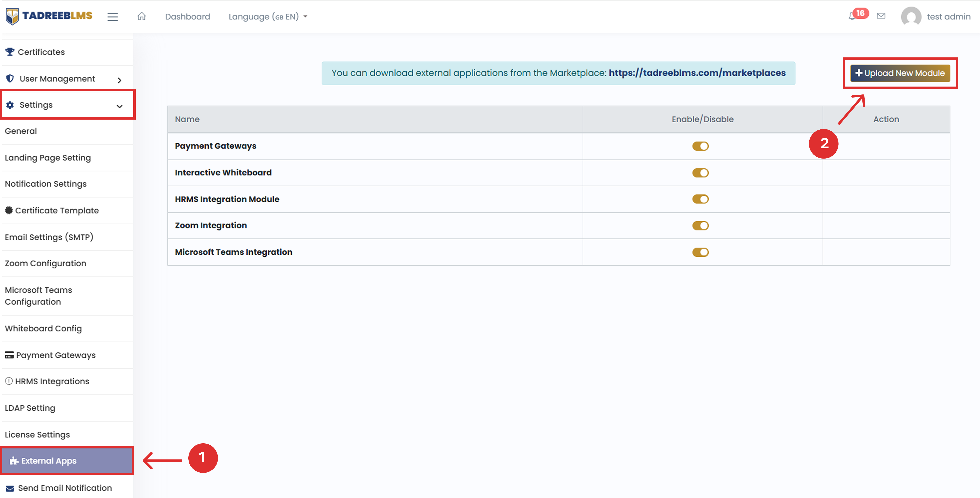Viewport: 980px width, 498px height.
Task: Click the Payment Gateways card icon
Action: (x=9, y=355)
